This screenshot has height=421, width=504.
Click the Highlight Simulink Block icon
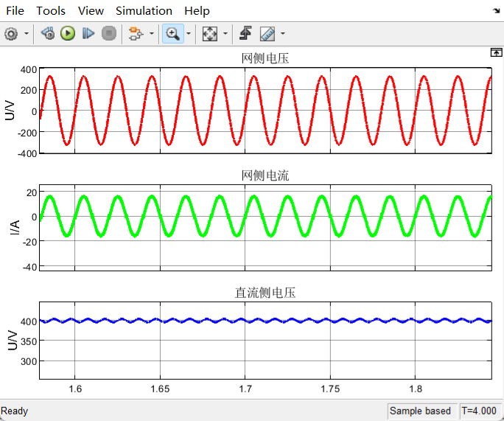click(x=136, y=33)
